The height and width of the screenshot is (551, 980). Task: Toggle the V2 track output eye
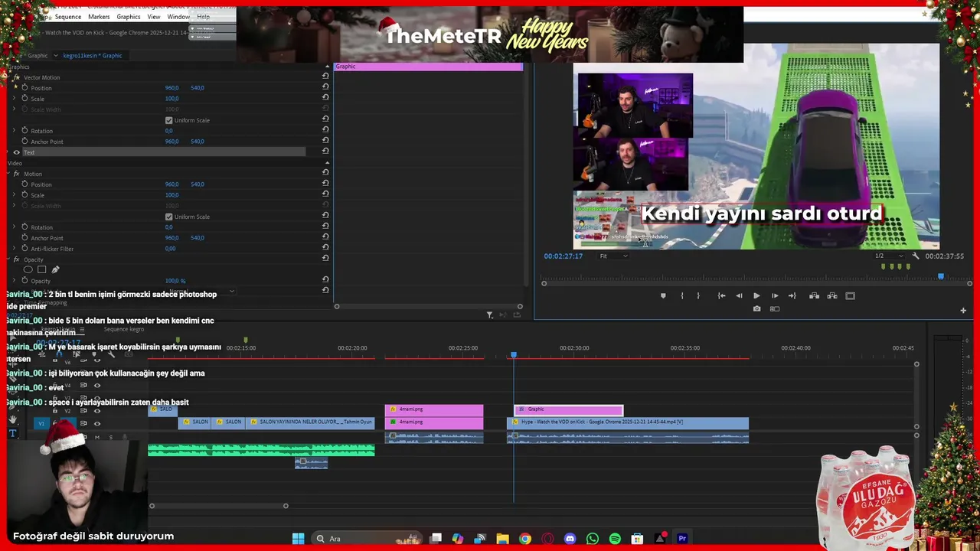tap(96, 411)
